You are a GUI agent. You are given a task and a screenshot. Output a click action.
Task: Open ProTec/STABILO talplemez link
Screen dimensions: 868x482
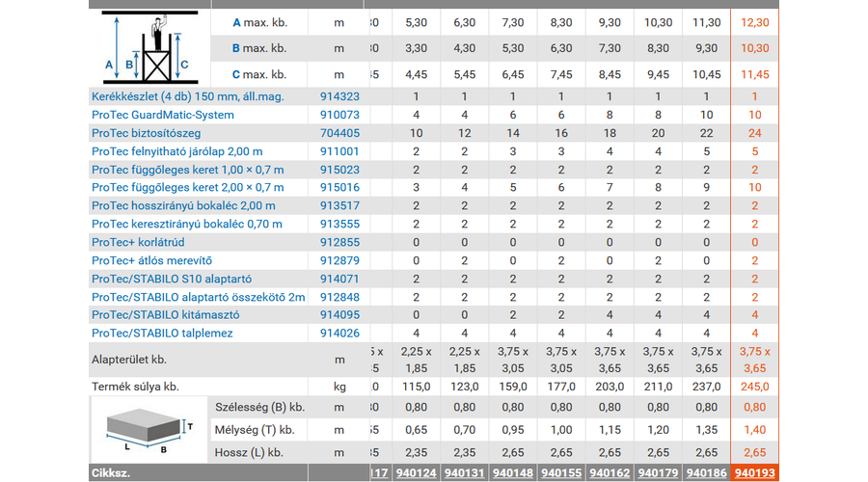(162, 333)
